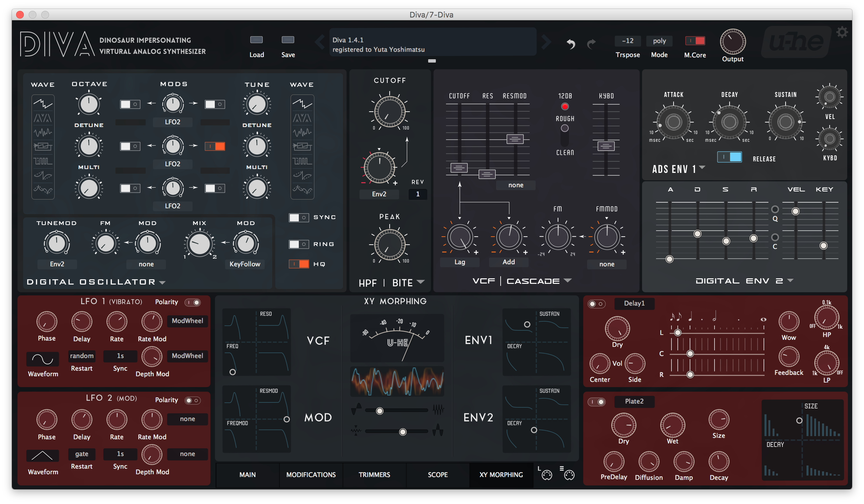Click the VCF RESO/FREQ morph pad

click(257, 342)
